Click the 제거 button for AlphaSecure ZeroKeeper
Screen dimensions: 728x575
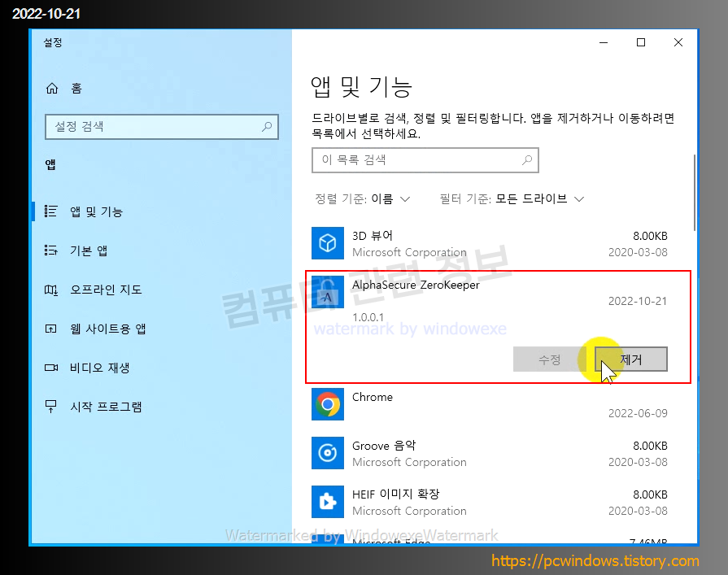631,359
